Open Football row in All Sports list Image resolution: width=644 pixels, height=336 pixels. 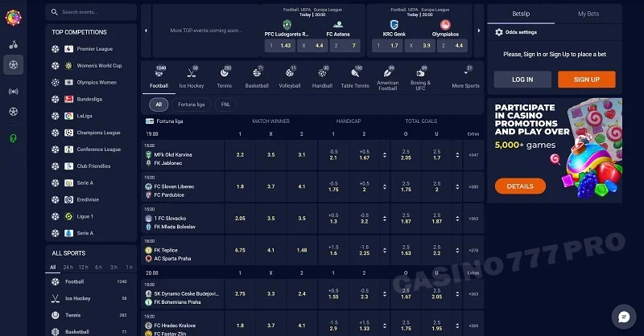click(91, 282)
